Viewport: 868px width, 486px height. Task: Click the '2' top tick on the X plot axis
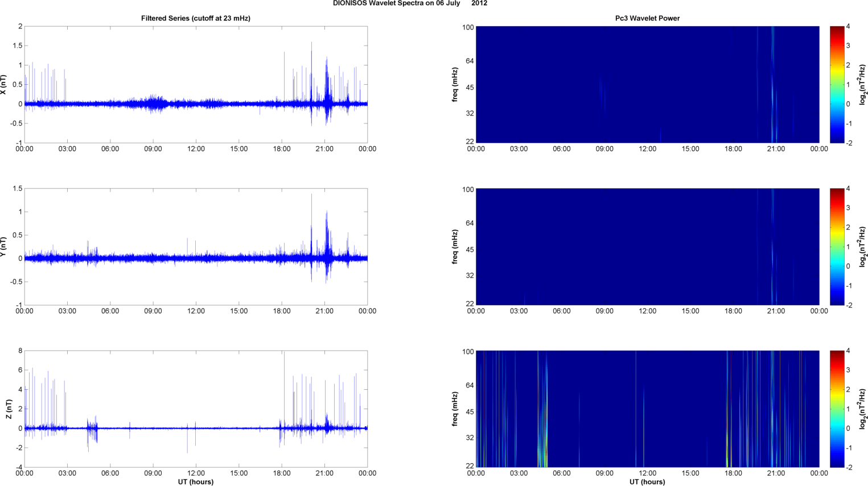point(20,27)
